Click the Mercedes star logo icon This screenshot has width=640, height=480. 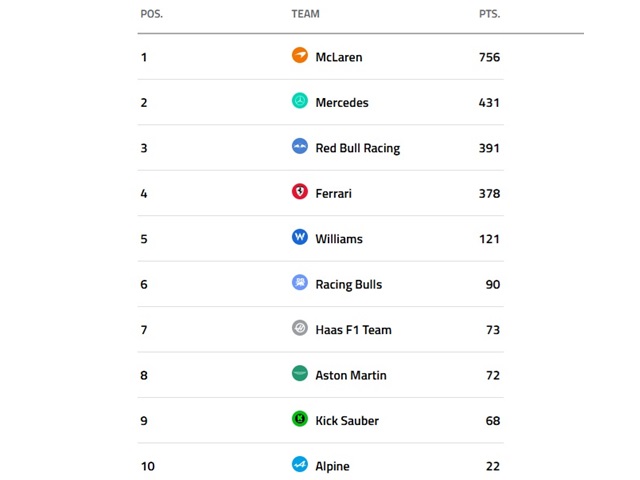(x=299, y=102)
